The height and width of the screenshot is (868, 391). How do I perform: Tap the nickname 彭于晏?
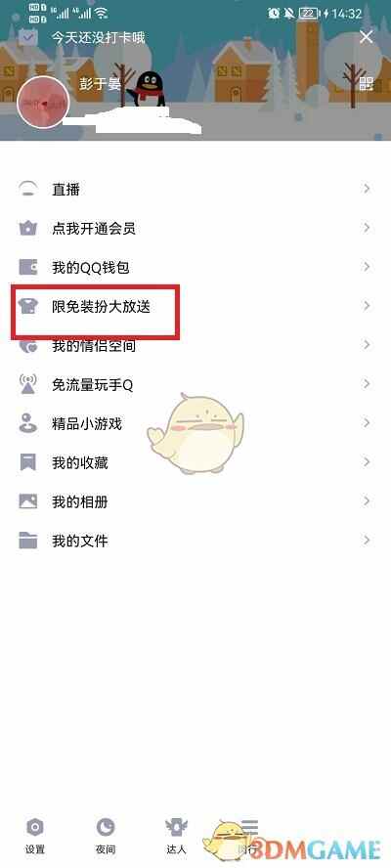[x=101, y=84]
